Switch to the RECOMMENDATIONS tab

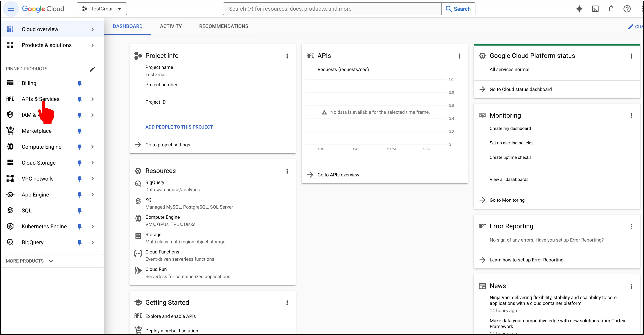[224, 26]
